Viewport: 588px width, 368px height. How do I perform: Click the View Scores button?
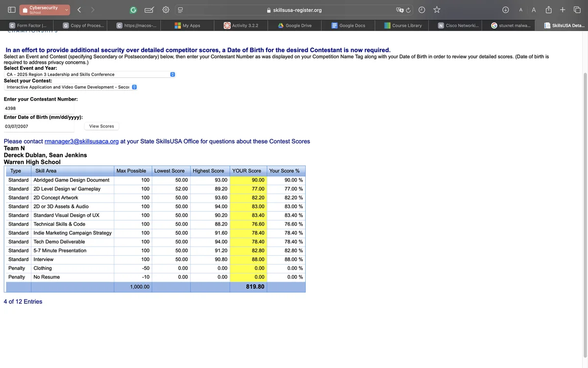click(x=101, y=126)
